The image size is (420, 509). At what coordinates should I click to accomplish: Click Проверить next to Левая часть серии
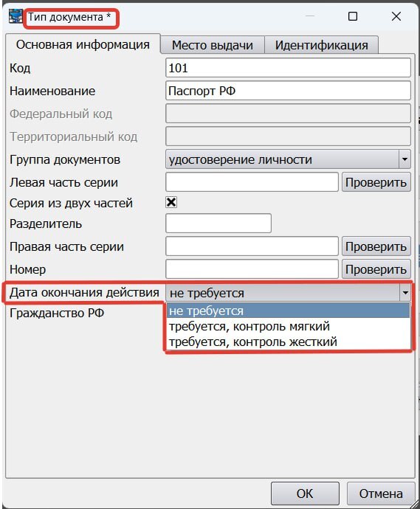(376, 182)
